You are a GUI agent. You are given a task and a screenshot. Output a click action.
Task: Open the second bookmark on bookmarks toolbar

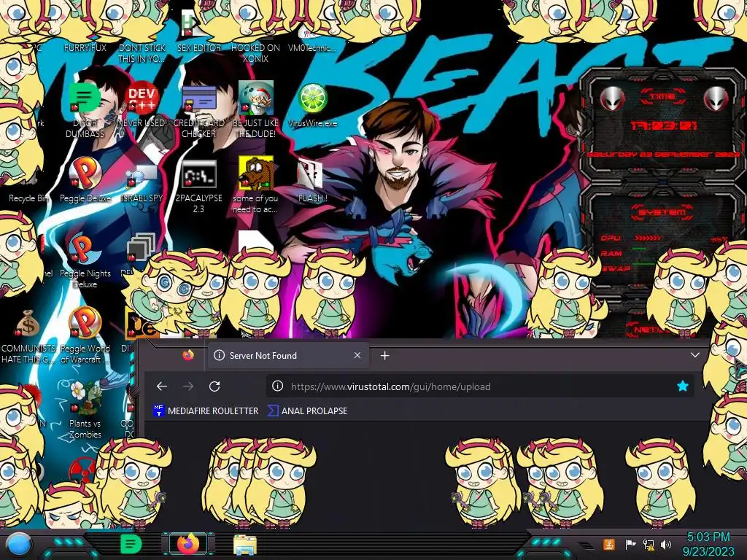[x=307, y=411]
